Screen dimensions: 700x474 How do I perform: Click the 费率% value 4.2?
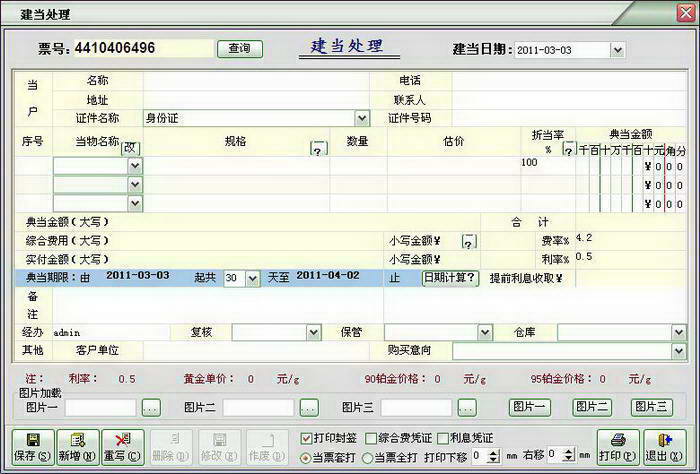584,238
